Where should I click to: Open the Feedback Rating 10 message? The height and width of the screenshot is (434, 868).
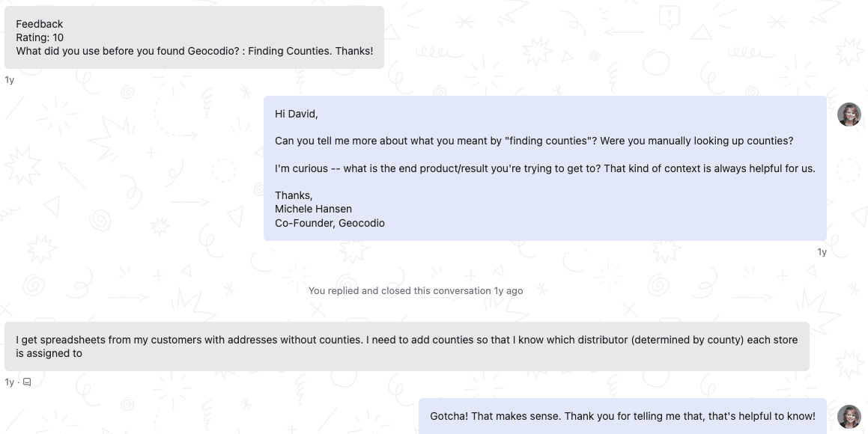(x=194, y=37)
